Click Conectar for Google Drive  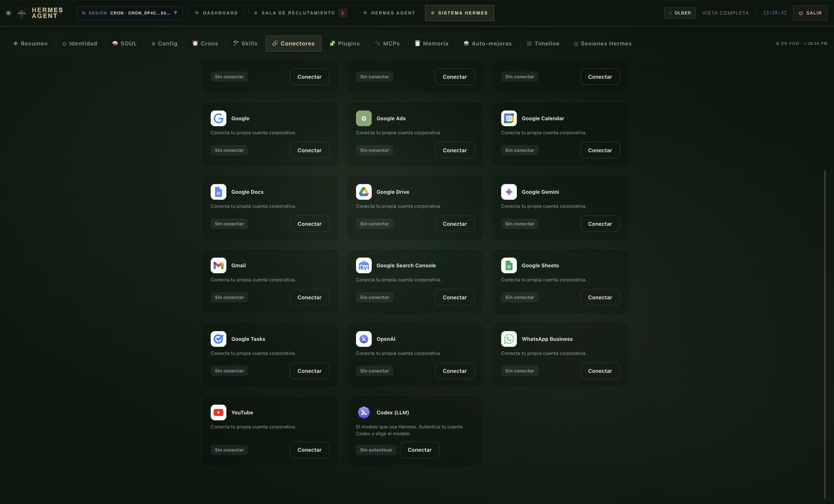point(455,223)
